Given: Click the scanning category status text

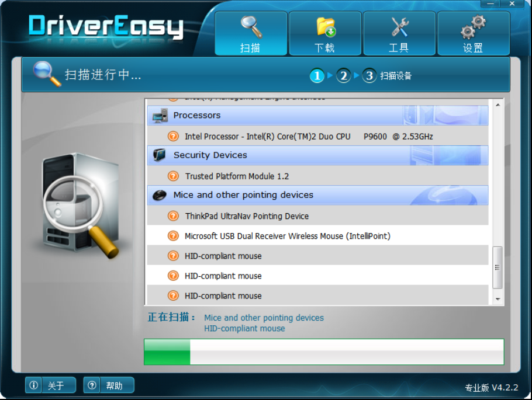Looking at the screenshot, I should point(264,318).
